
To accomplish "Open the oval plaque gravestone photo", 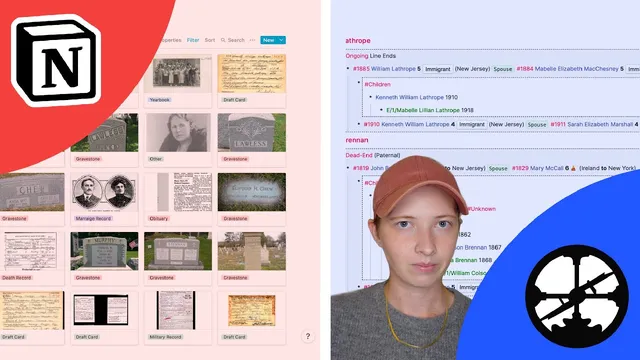I will click(252, 192).
